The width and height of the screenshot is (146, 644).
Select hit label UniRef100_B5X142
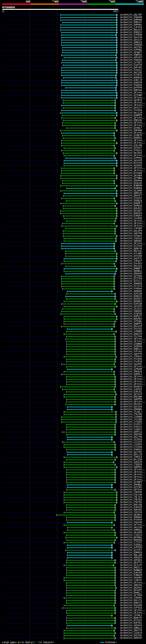131,251
